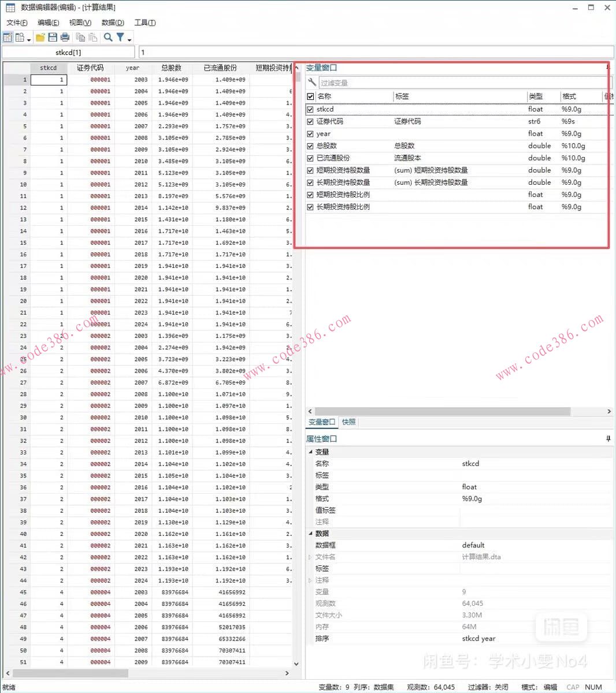
Task: Open the 编辑(E) menu
Action: 48,23
